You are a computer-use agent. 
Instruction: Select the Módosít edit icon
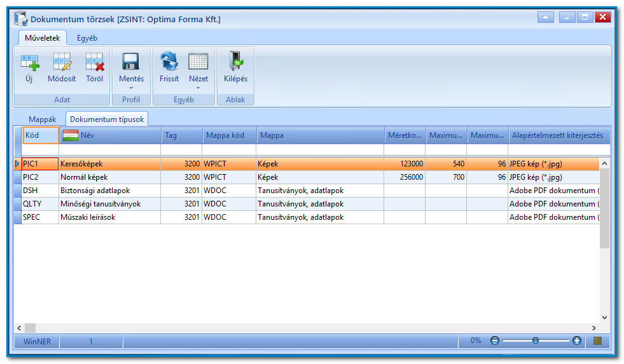tap(62, 62)
